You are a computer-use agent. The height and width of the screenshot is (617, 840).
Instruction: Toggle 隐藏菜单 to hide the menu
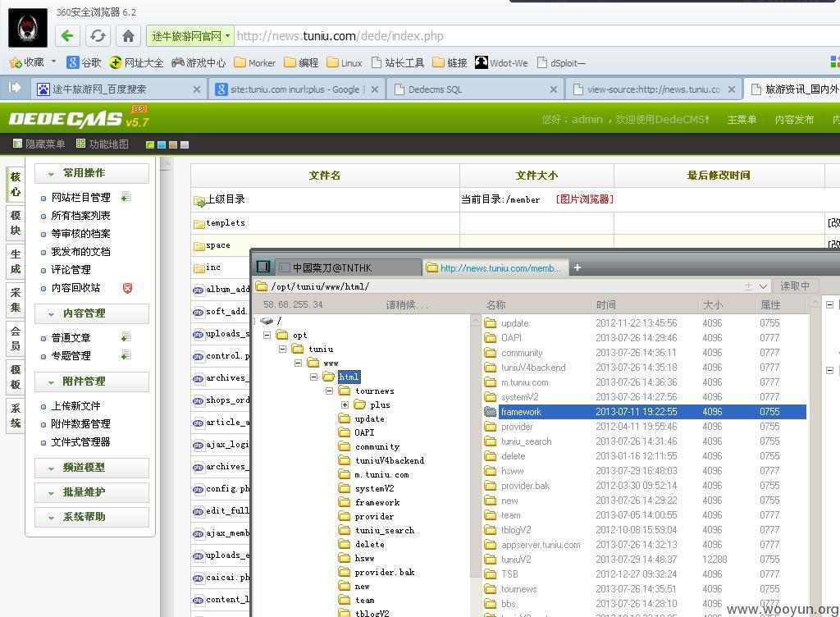coord(39,144)
